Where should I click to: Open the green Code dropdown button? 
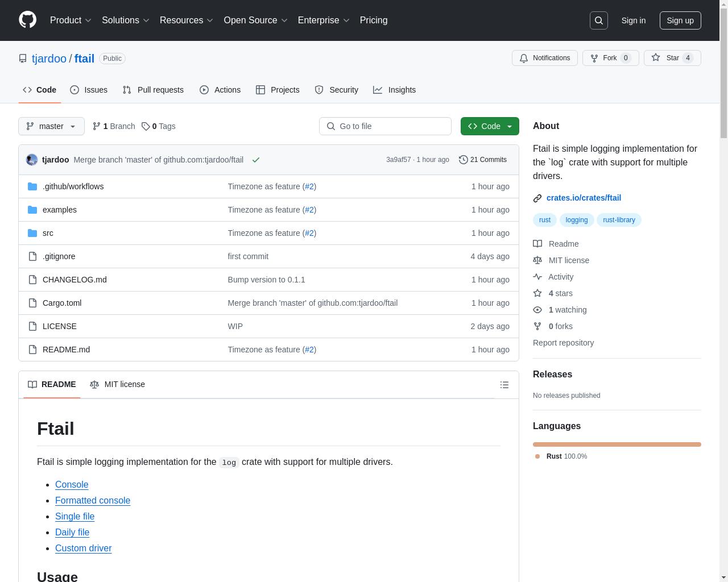(490, 126)
